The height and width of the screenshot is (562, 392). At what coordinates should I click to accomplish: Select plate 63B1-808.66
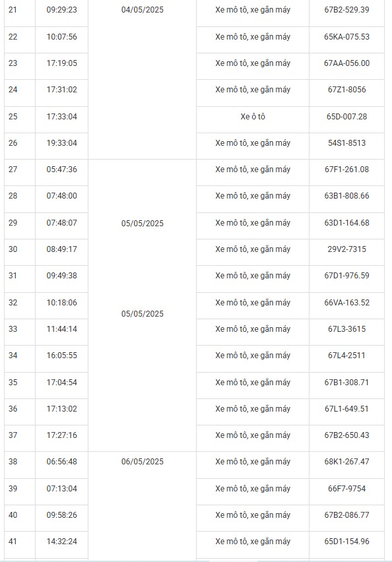[346, 196]
